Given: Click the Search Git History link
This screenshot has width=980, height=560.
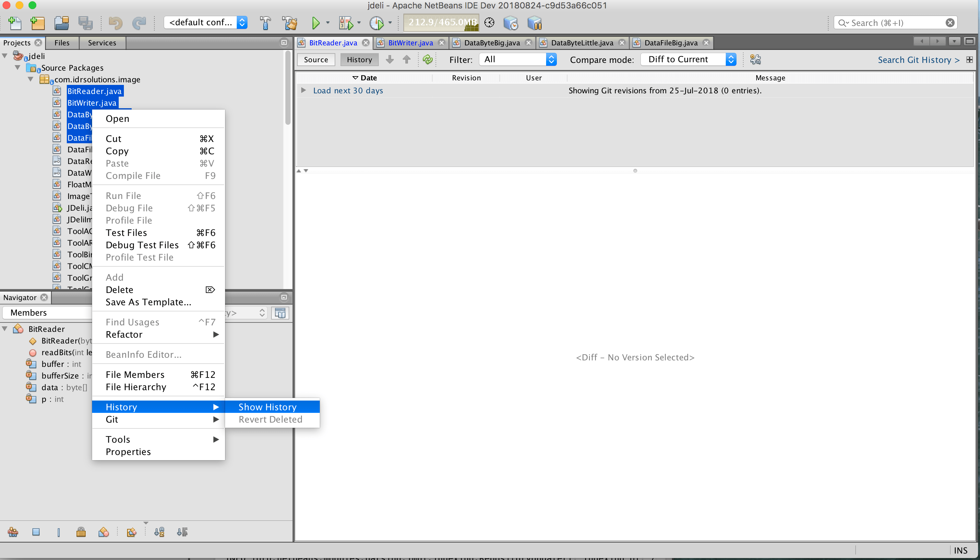Looking at the screenshot, I should point(918,60).
